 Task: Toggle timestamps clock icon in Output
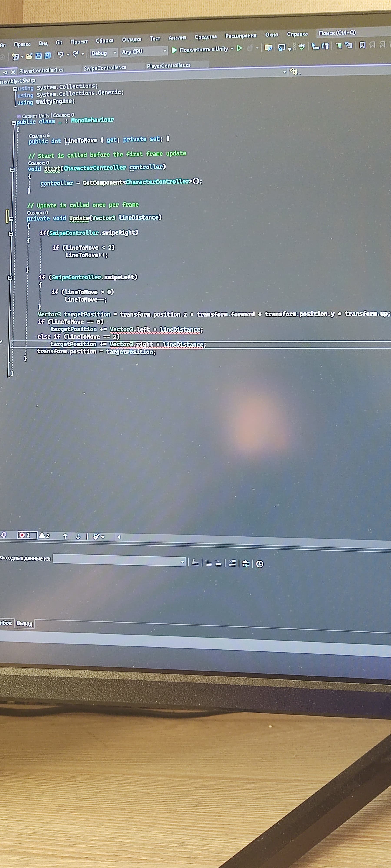[x=259, y=564]
